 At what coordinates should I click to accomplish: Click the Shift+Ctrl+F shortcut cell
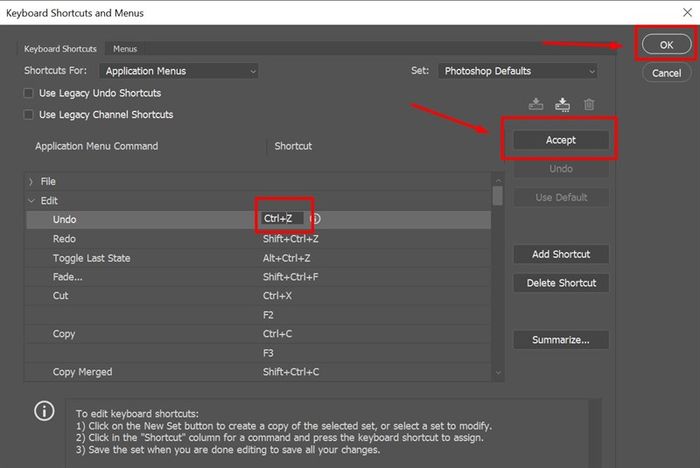pyautogui.click(x=291, y=277)
